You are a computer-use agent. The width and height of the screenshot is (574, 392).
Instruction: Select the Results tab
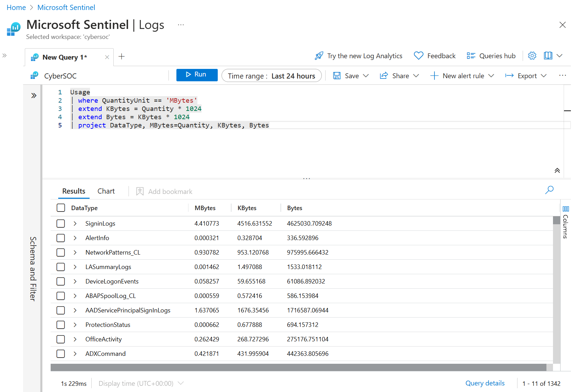click(x=74, y=191)
